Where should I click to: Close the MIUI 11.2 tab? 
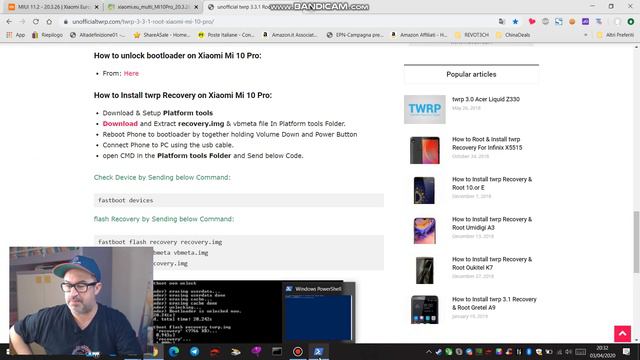pos(97,7)
